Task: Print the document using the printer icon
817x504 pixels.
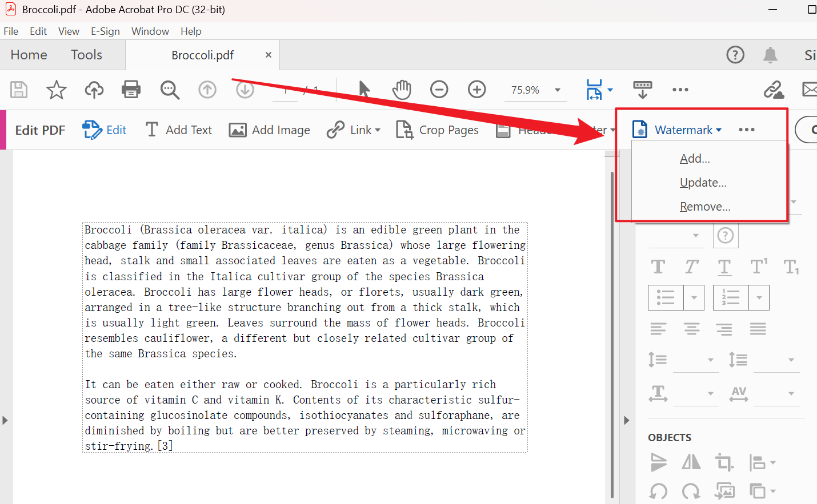Action: pos(131,90)
